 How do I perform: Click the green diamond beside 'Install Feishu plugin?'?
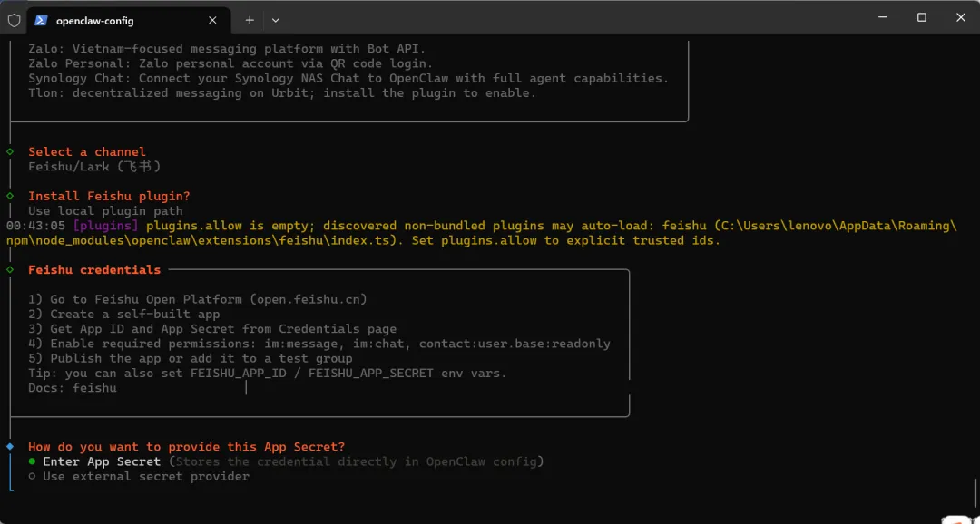[x=10, y=196]
